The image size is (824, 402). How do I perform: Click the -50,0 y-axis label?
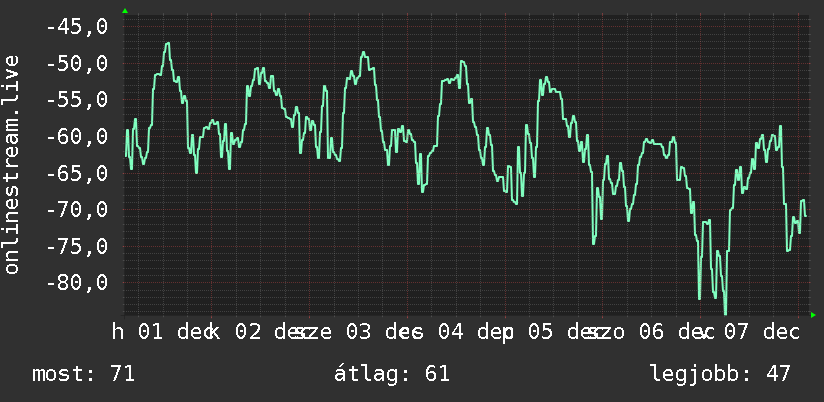click(77, 63)
